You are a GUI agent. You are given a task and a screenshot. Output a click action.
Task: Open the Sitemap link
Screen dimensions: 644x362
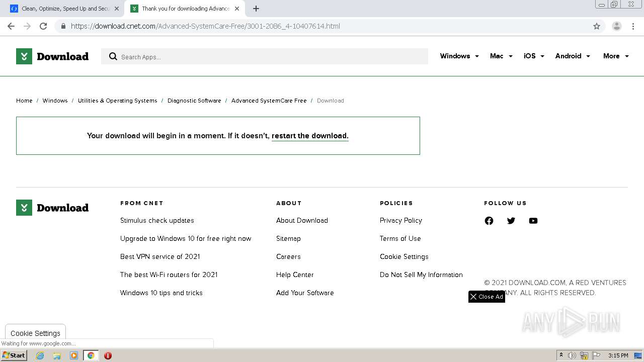click(288, 238)
